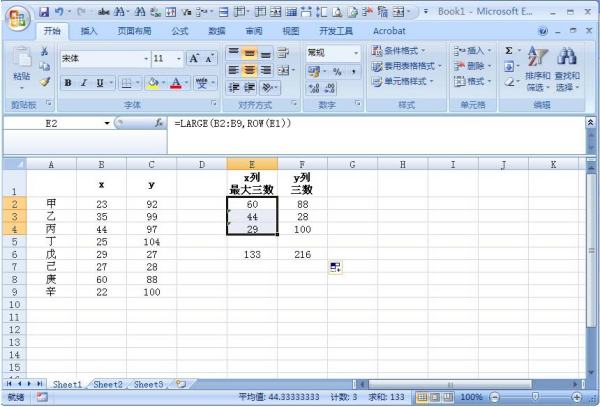
Task: Open Conditional Formatting menu
Action: click(x=398, y=50)
